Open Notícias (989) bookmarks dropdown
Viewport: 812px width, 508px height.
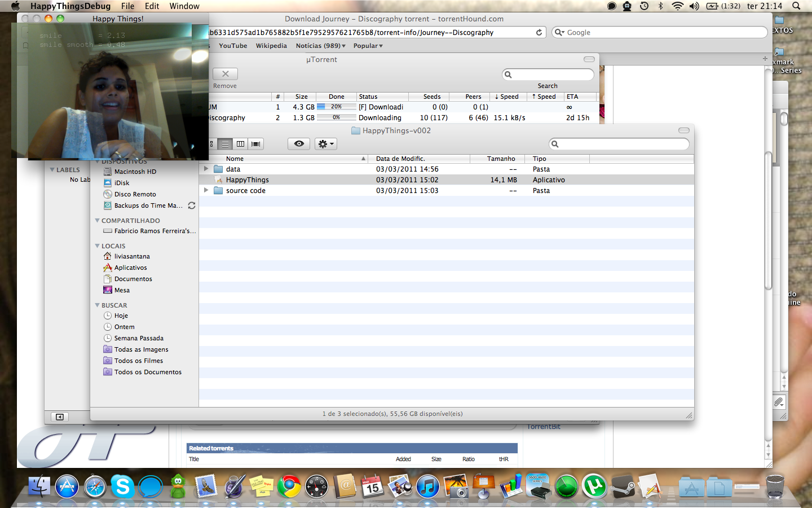click(320, 46)
